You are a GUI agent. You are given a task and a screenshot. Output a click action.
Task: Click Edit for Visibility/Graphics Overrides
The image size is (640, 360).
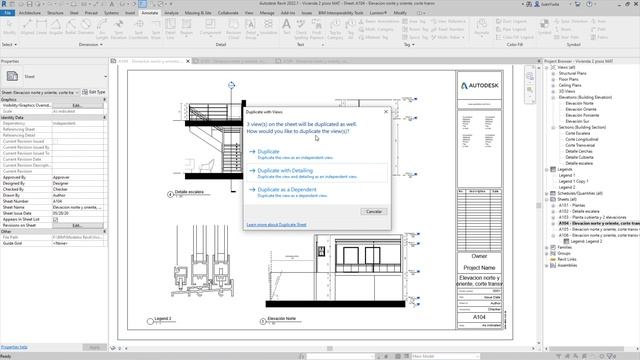tap(78, 105)
